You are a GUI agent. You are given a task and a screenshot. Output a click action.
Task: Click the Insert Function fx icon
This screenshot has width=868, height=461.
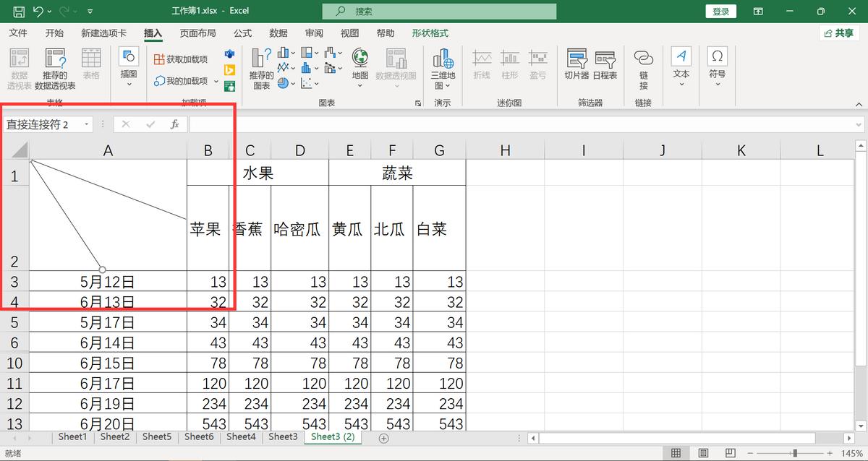[174, 124]
